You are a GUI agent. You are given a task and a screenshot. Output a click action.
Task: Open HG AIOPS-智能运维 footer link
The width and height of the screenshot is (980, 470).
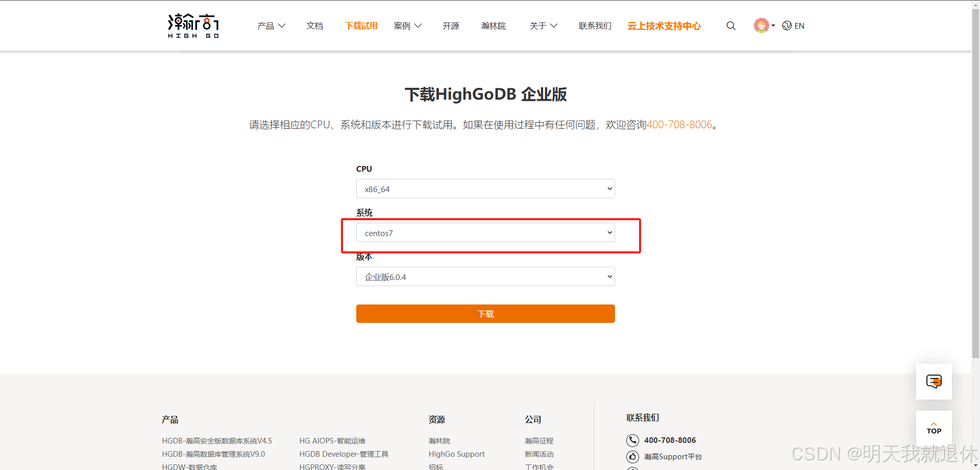(x=332, y=440)
